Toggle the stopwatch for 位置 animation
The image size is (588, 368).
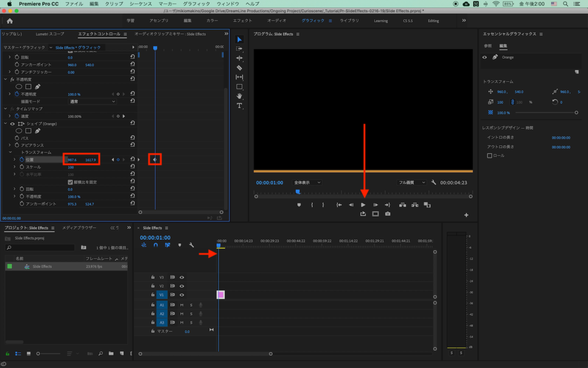click(21, 159)
